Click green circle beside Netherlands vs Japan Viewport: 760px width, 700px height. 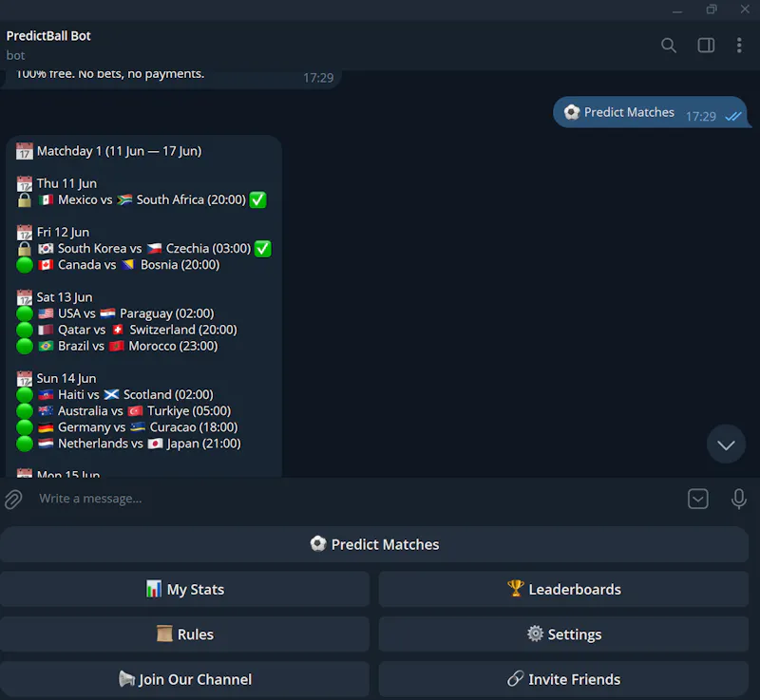pos(25,444)
